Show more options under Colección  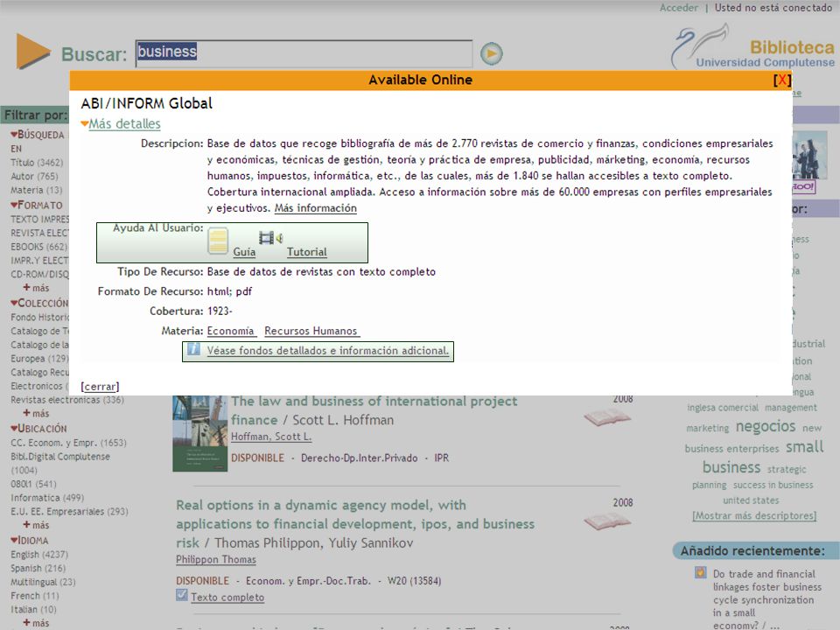click(x=36, y=414)
